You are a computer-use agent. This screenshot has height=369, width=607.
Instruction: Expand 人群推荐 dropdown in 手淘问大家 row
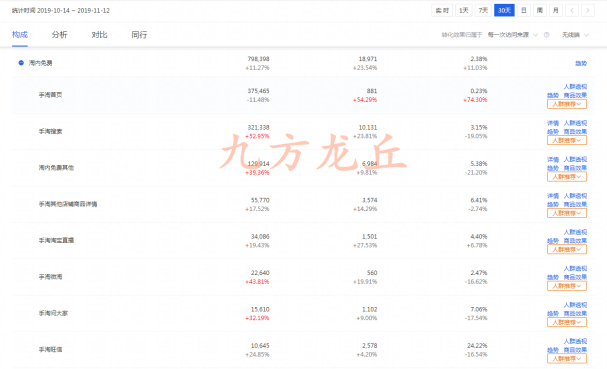tap(567, 322)
